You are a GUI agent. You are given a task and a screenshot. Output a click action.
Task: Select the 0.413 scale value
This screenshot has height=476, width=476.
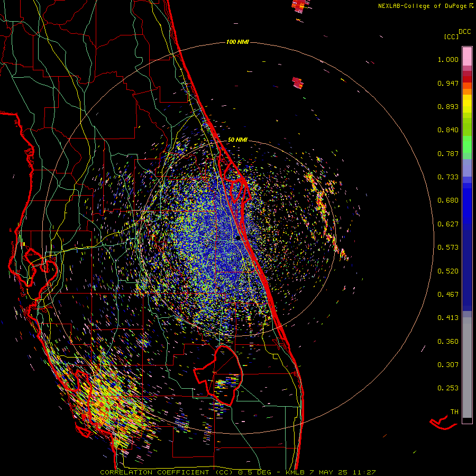tap(448, 318)
